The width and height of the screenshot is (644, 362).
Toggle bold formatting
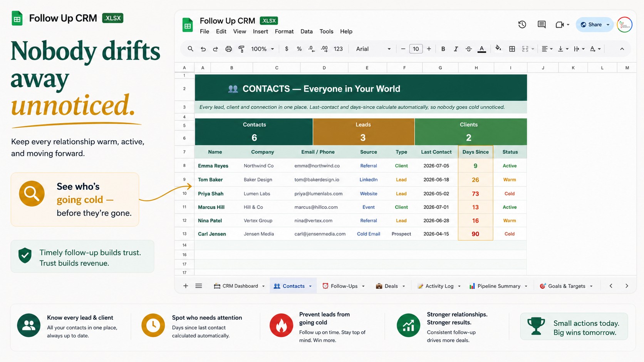(443, 49)
